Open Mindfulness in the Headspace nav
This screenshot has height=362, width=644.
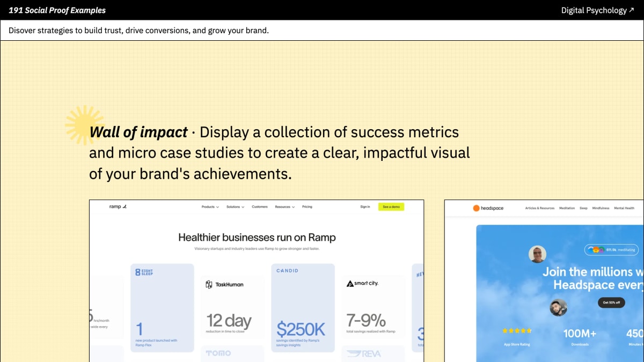[601, 208]
